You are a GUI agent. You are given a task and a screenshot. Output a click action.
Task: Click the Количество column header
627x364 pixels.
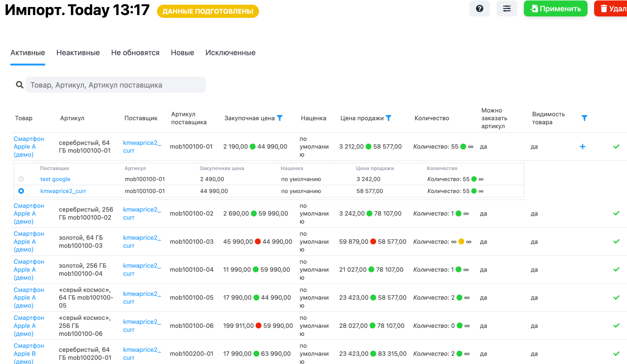coord(432,118)
